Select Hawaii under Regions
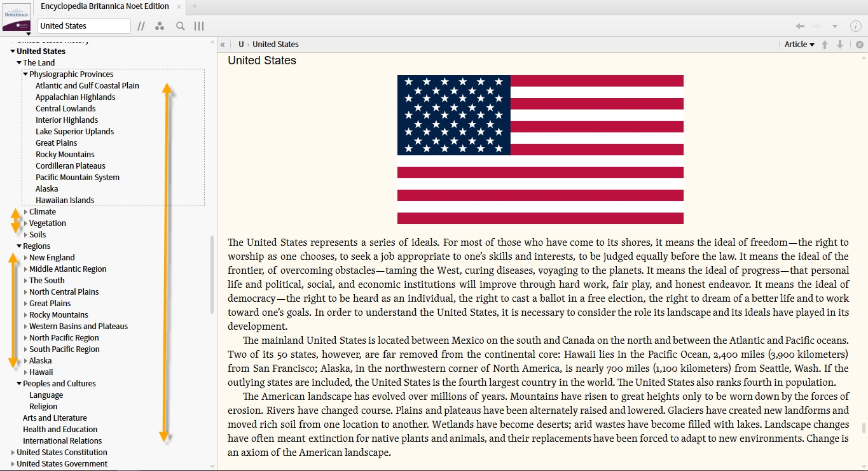The height and width of the screenshot is (471, 868). pyautogui.click(x=41, y=372)
